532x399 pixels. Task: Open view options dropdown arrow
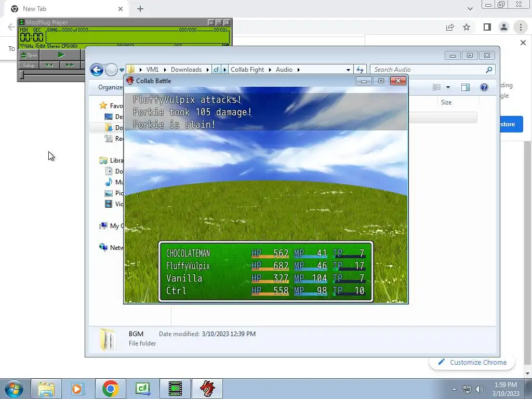coord(448,87)
